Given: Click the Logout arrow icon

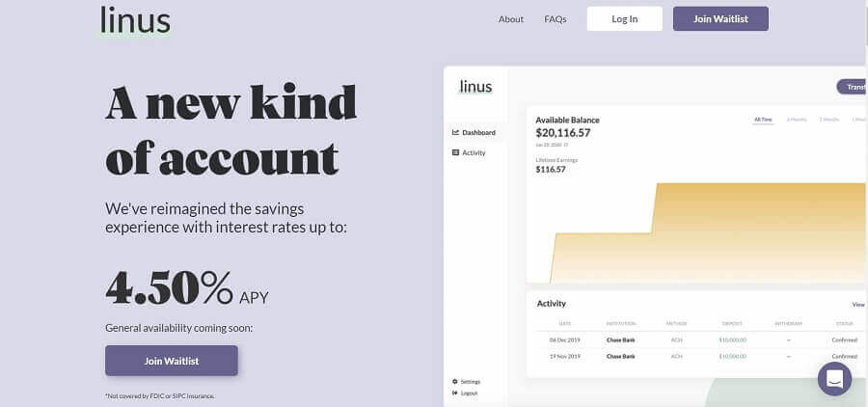Looking at the screenshot, I should click(455, 393).
